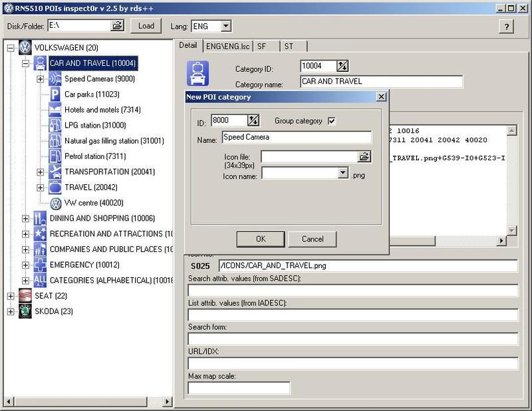This screenshot has height=411, width=532.
Task: Browse for an icon file in the dialog
Action: pos(364,157)
